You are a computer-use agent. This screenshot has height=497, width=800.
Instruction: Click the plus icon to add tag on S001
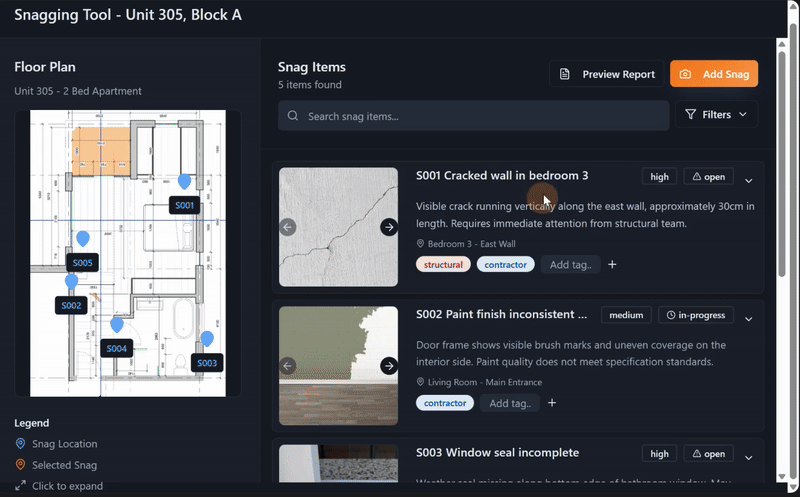612,264
